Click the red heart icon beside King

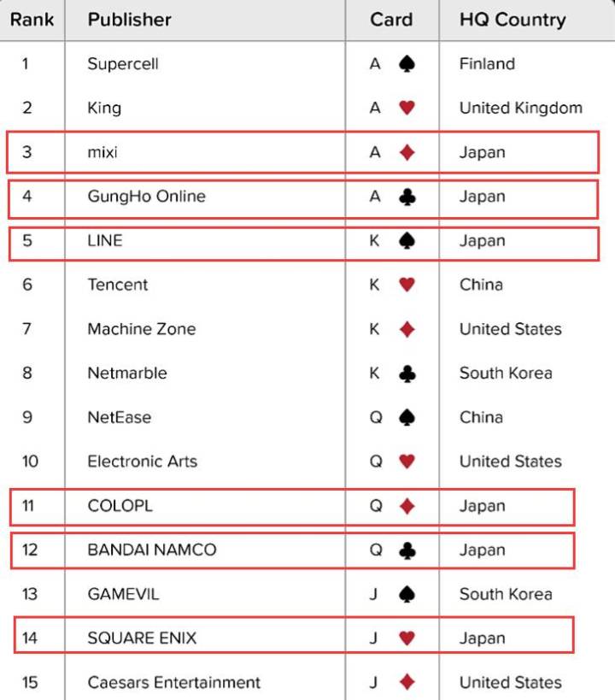(407, 109)
